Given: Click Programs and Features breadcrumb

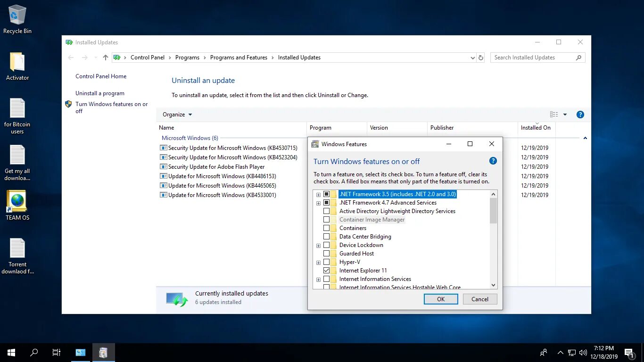Looking at the screenshot, I should 239,58.
